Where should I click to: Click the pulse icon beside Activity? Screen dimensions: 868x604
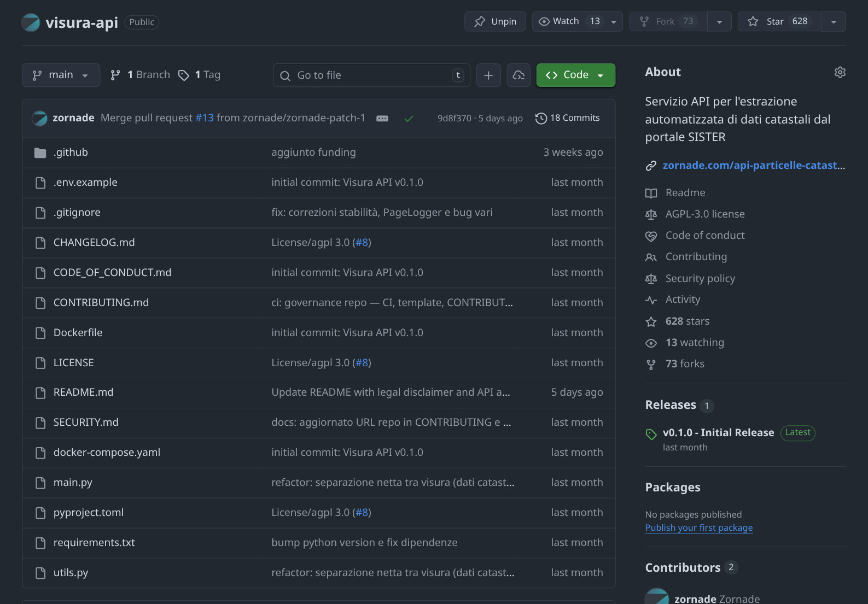pos(651,300)
